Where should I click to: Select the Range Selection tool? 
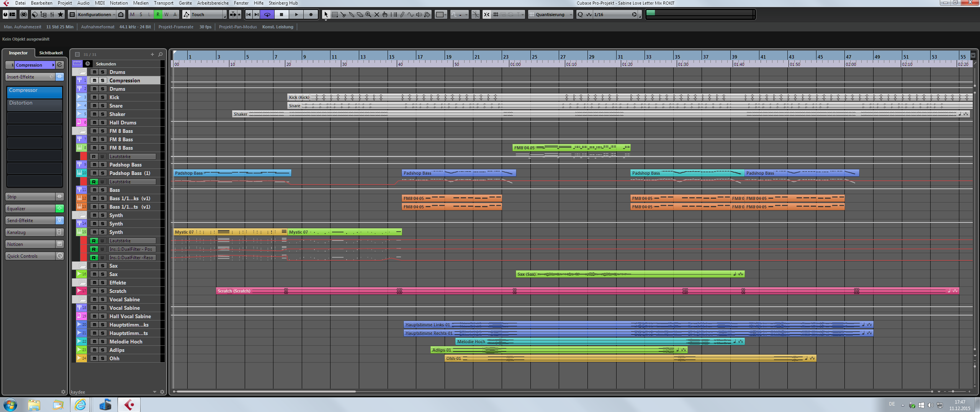334,15
